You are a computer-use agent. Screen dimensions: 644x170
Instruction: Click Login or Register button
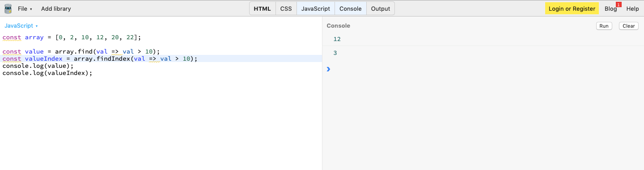[x=572, y=8]
